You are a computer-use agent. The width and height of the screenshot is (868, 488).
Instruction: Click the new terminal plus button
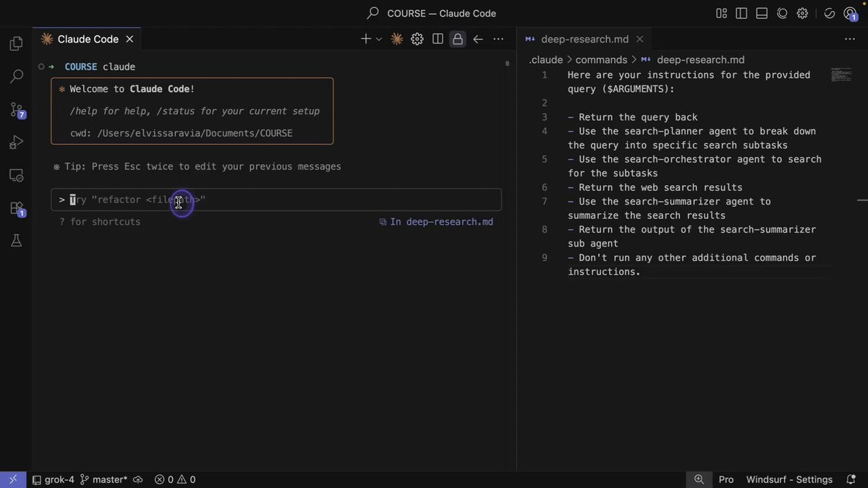366,39
